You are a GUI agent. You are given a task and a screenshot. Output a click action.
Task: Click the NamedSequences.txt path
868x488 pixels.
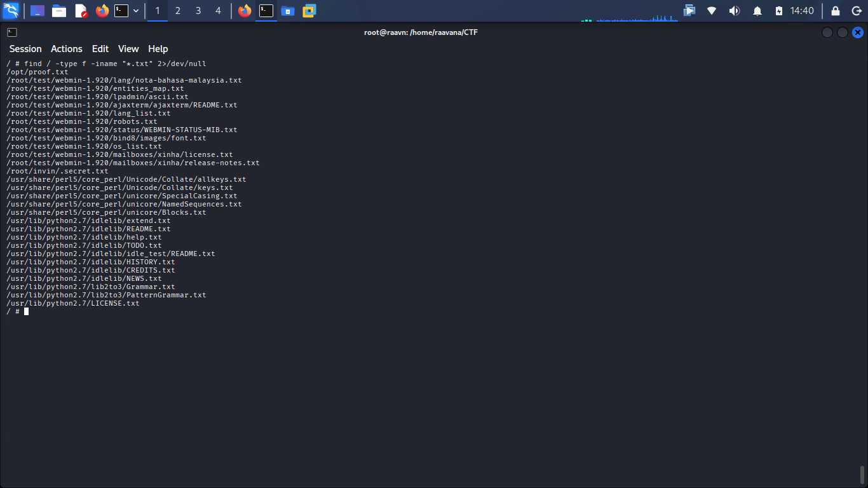coord(124,204)
